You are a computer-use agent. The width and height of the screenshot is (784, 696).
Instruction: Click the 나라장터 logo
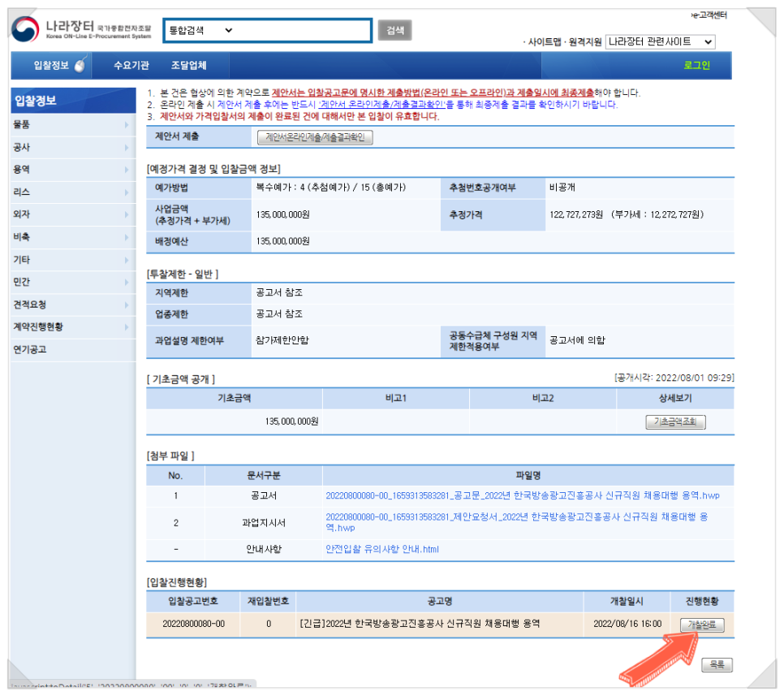point(81,29)
